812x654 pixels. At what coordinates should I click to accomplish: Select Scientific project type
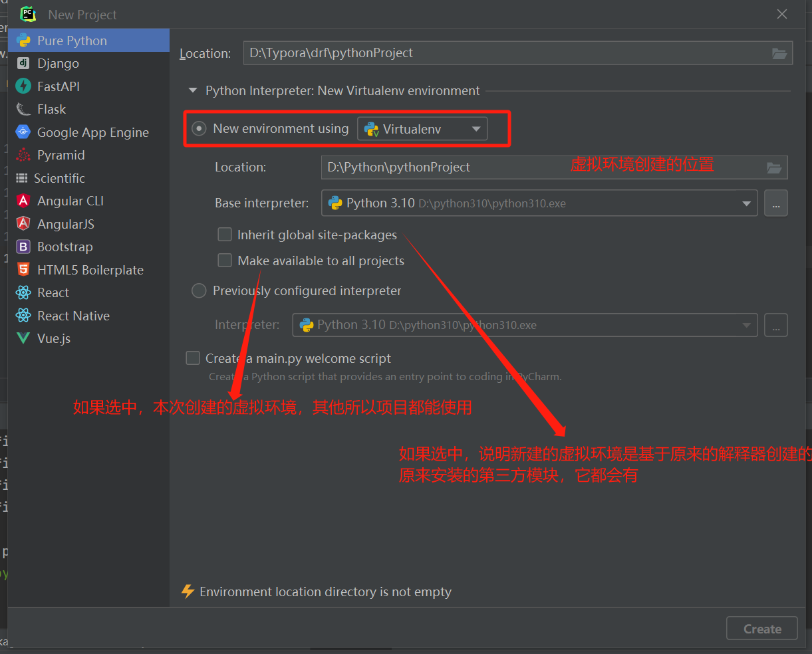[88, 178]
